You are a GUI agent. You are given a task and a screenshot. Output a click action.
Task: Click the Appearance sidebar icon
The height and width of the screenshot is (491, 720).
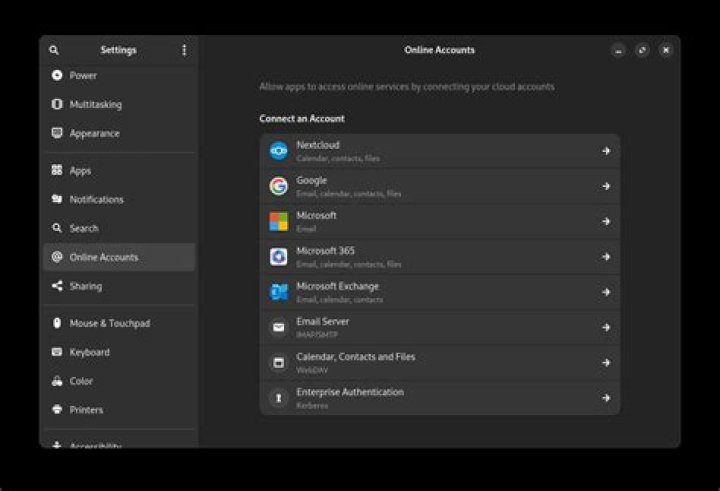click(57, 133)
